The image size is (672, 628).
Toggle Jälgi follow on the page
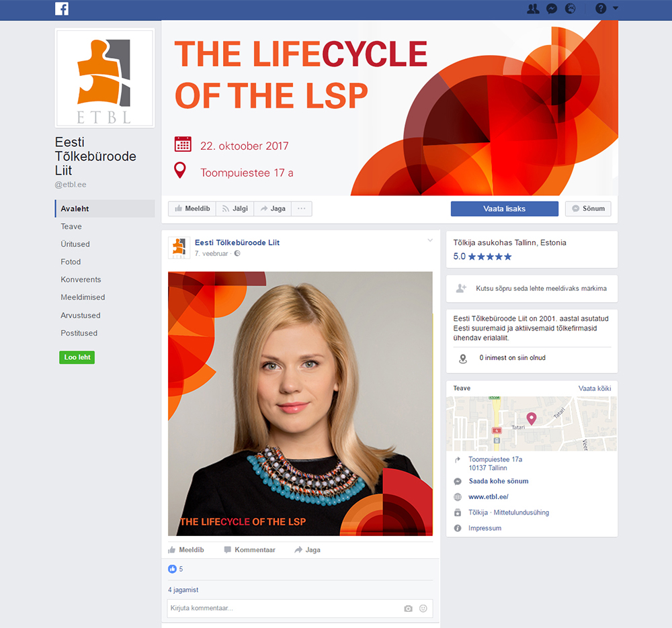pos(235,209)
